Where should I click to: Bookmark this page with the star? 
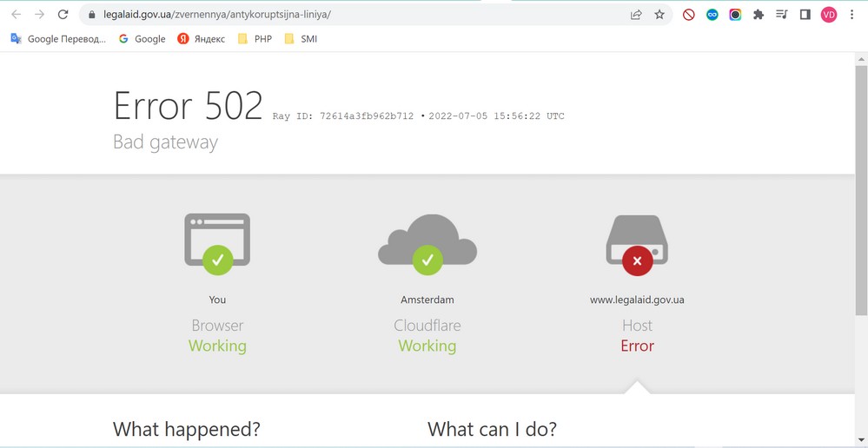click(659, 15)
